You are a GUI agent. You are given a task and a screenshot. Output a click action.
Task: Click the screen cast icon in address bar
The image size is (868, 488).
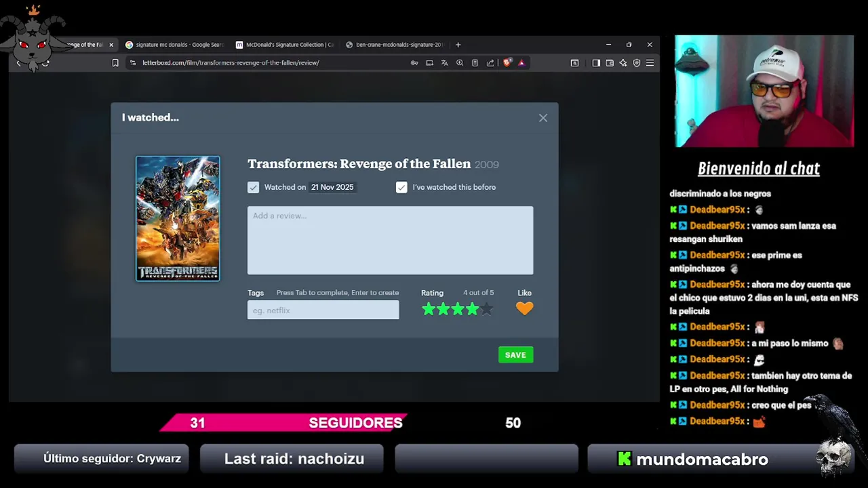[429, 63]
